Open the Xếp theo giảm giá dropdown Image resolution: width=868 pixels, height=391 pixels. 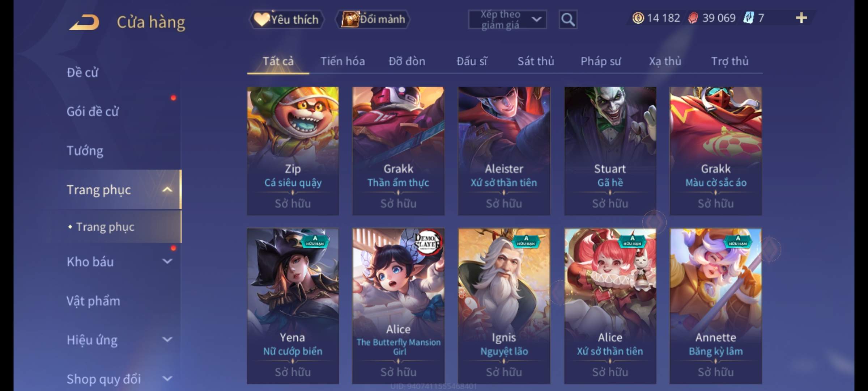(x=507, y=20)
